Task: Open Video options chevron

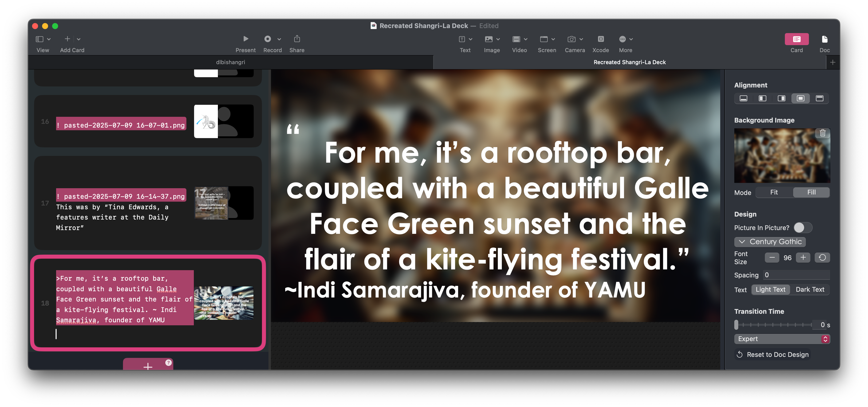Action: (x=526, y=39)
